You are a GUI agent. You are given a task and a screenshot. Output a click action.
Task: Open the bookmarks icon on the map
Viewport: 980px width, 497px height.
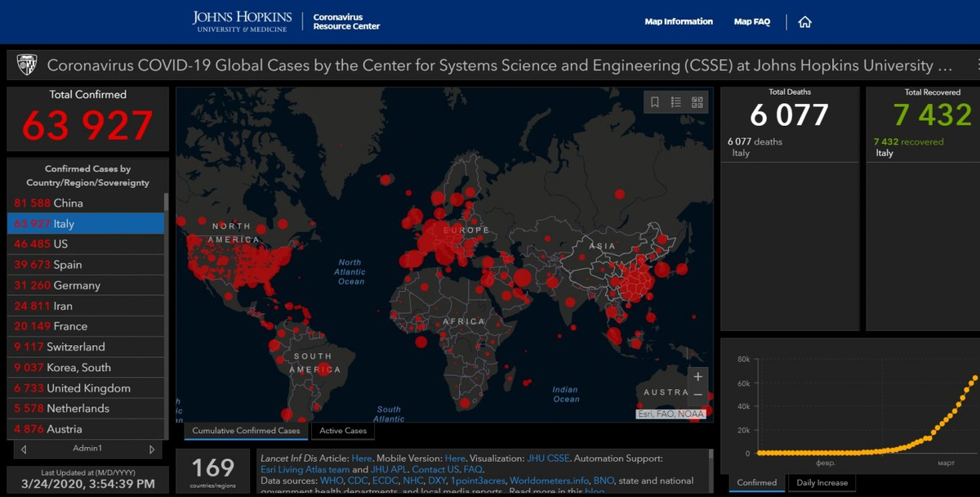click(x=655, y=102)
